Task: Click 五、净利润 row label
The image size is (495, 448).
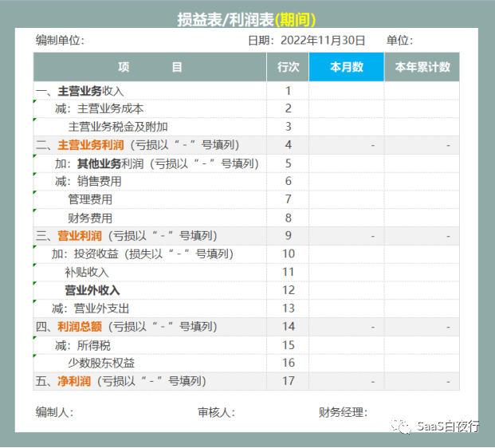Action: click(x=120, y=381)
